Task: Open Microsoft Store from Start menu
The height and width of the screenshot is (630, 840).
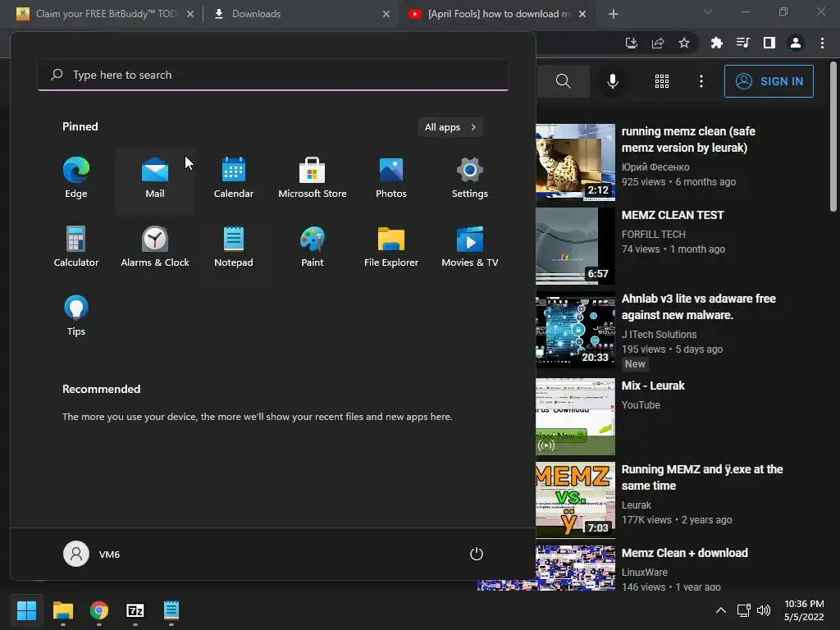Action: coord(313,179)
